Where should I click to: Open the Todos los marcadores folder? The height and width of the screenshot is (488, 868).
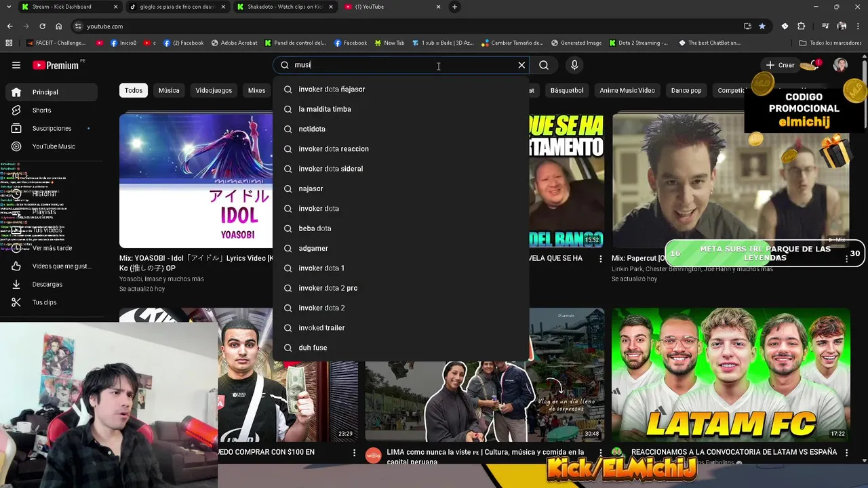coord(831,43)
